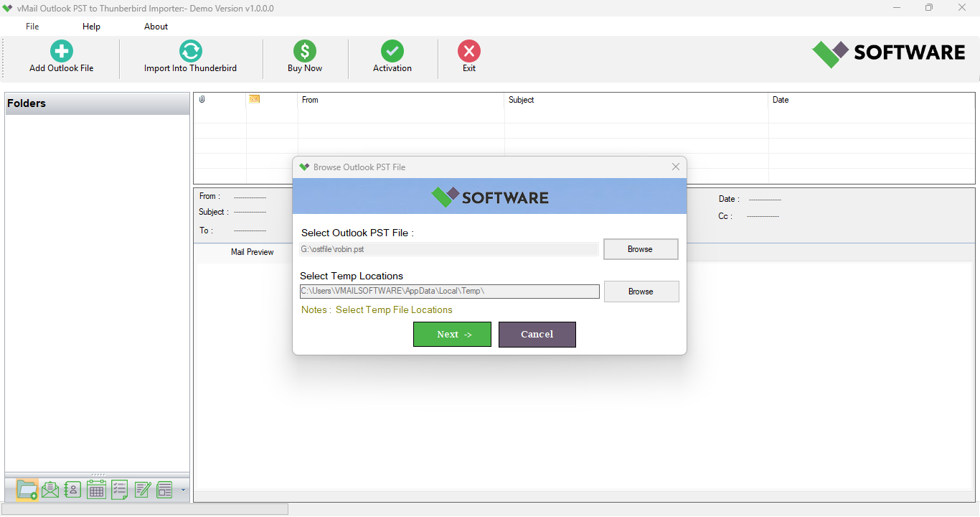Select the folder icon in bottom navigation bar
The image size is (980, 517).
click(x=27, y=490)
